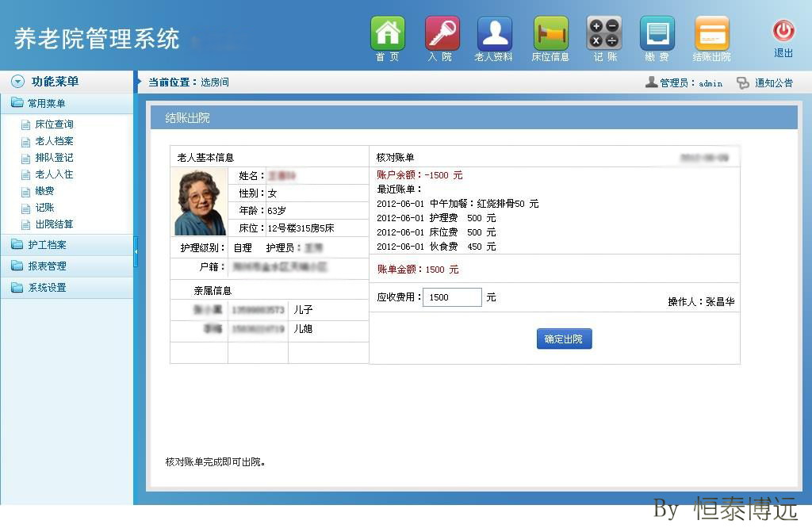Image resolution: width=812 pixels, height=528 pixels.
Task: Click the 年龄 63岁 value
Action: point(277,211)
